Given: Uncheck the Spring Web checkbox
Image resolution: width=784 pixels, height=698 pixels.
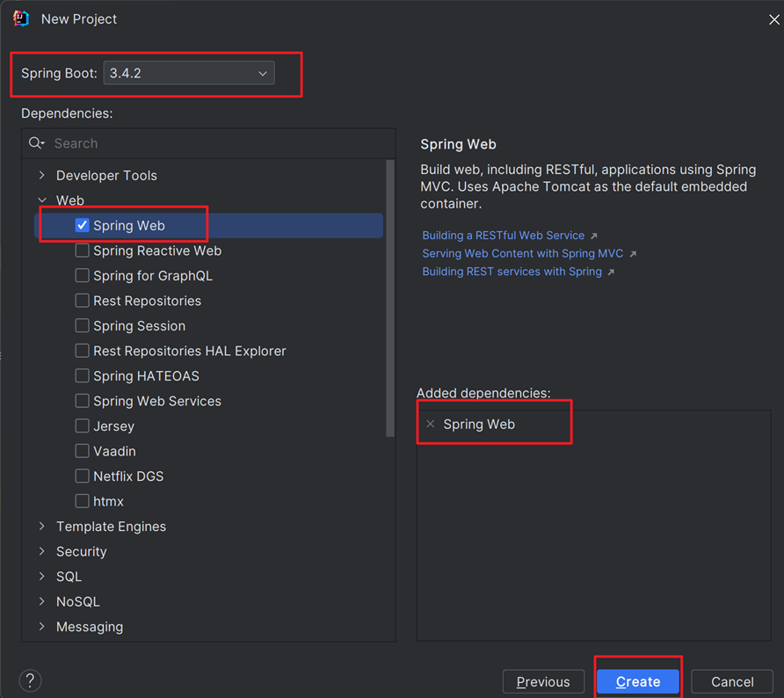Looking at the screenshot, I should tap(82, 226).
